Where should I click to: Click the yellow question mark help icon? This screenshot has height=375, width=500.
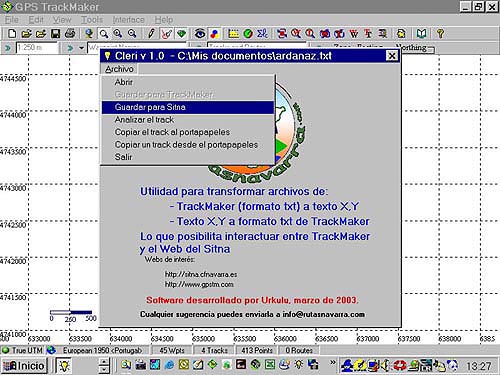pyautogui.click(x=440, y=34)
